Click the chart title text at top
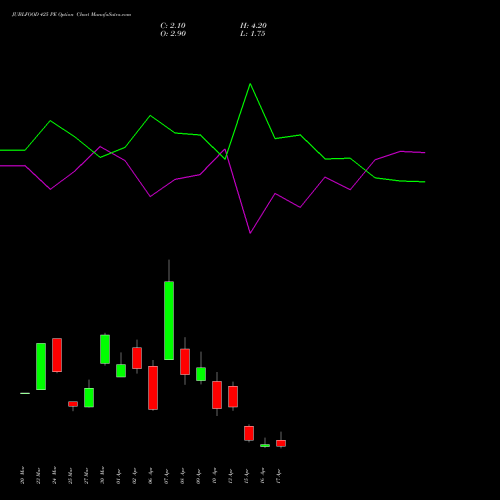The image size is (500, 500). (71, 14)
